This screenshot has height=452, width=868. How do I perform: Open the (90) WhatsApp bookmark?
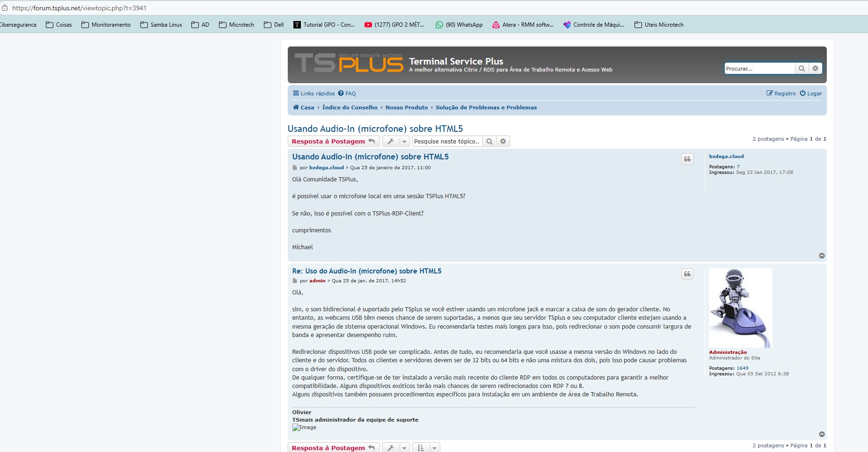pyautogui.click(x=459, y=25)
